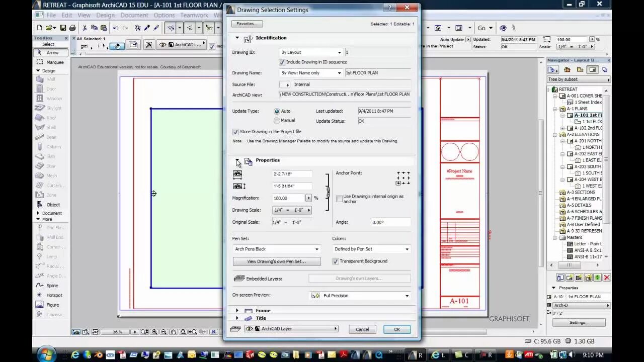Select the Skylight tool in ToolBox

point(51,108)
